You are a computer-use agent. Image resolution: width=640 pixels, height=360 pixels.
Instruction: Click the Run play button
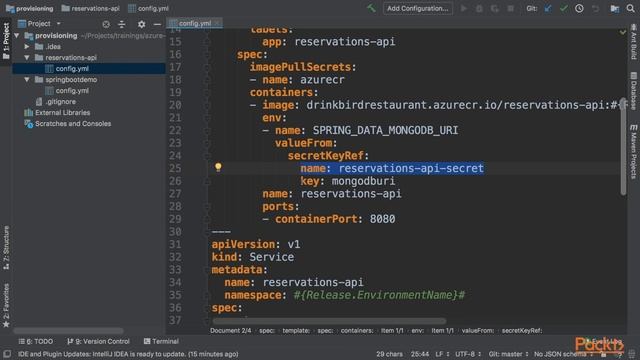pos(464,8)
